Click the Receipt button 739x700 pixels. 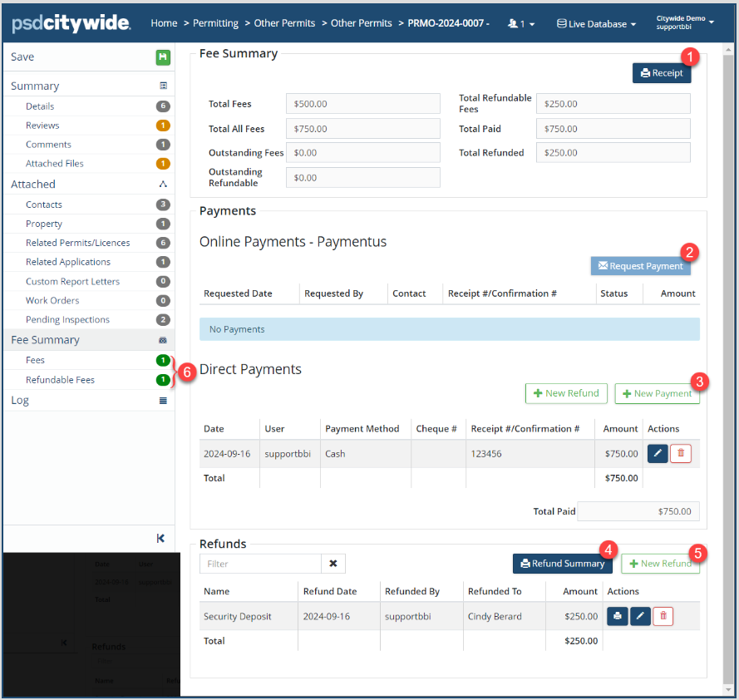[x=662, y=73]
